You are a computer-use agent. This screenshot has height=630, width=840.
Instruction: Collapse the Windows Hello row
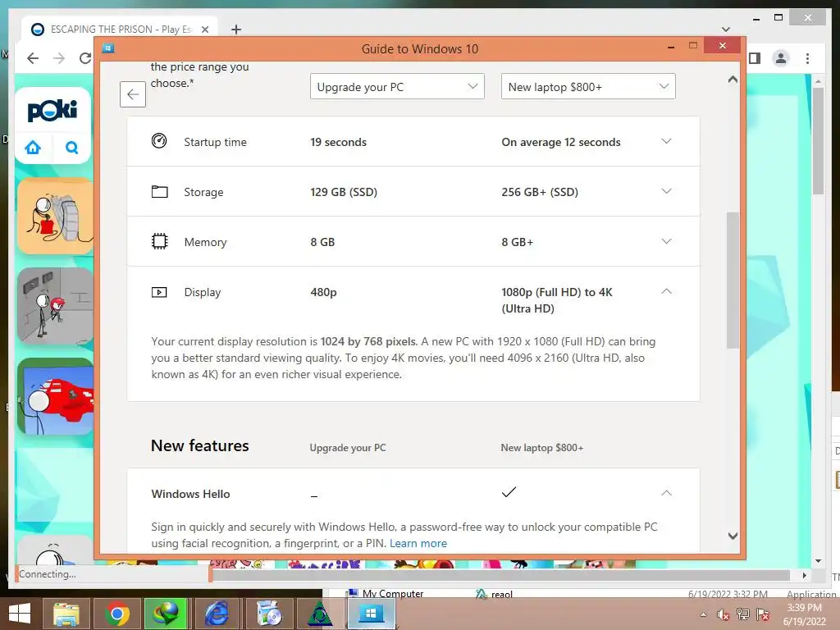[x=666, y=493]
